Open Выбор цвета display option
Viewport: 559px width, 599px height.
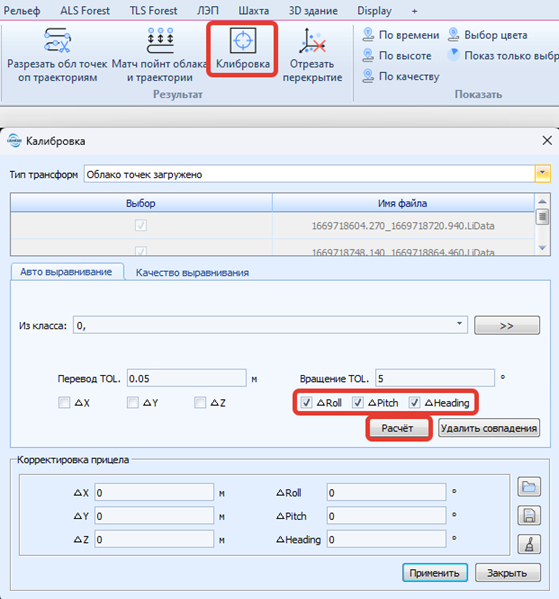[487, 35]
